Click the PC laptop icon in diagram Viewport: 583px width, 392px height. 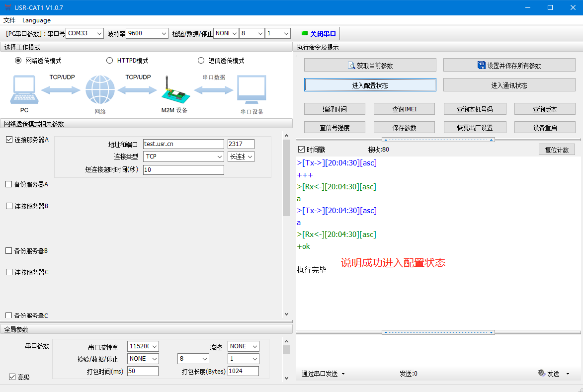pyautogui.click(x=23, y=89)
